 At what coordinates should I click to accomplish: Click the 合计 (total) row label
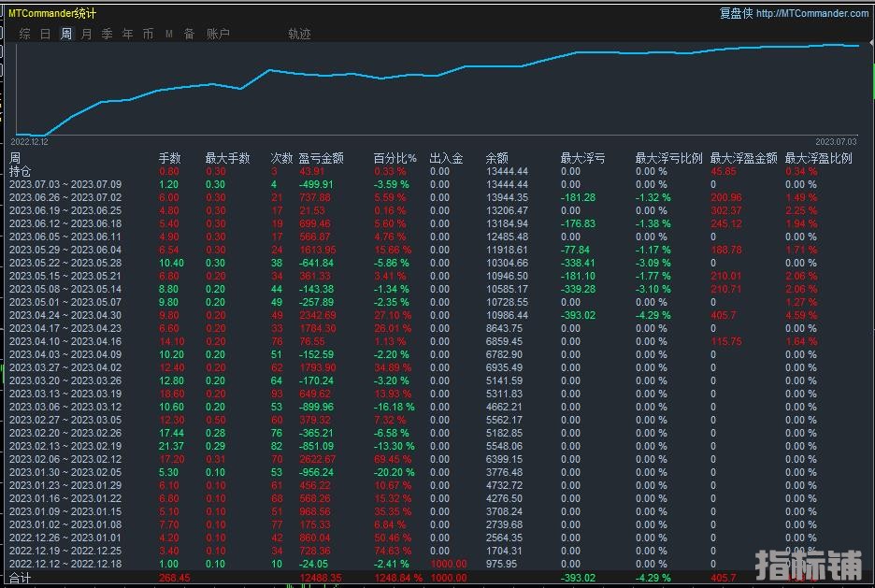(20, 578)
